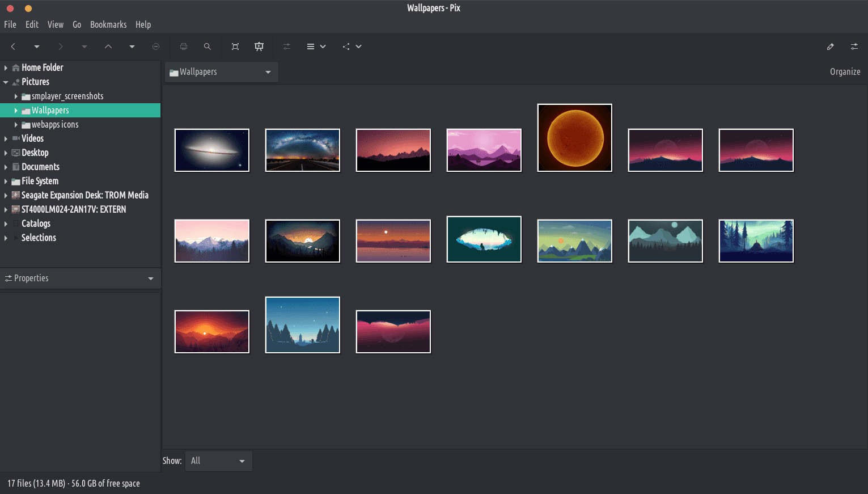Open the Properties panel dropdown
Image resolution: width=868 pixels, height=494 pixels.
80,278
